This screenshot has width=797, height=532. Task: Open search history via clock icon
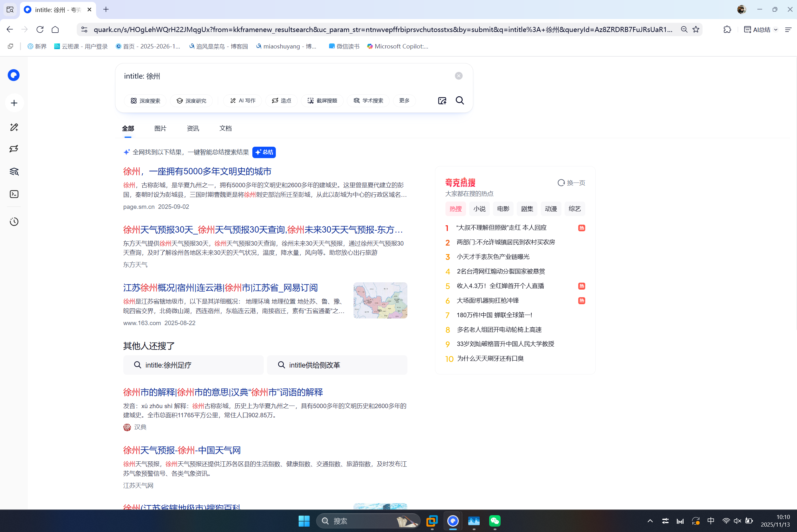pos(14,221)
